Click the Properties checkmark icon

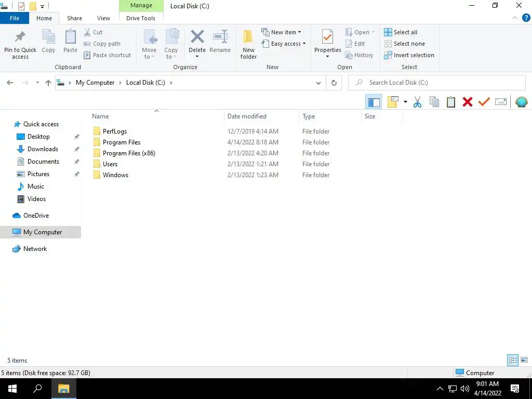click(x=327, y=37)
